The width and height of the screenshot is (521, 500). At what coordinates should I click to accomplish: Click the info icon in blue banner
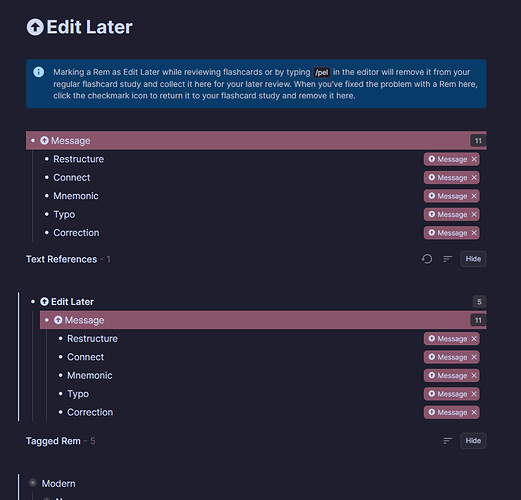(x=39, y=72)
